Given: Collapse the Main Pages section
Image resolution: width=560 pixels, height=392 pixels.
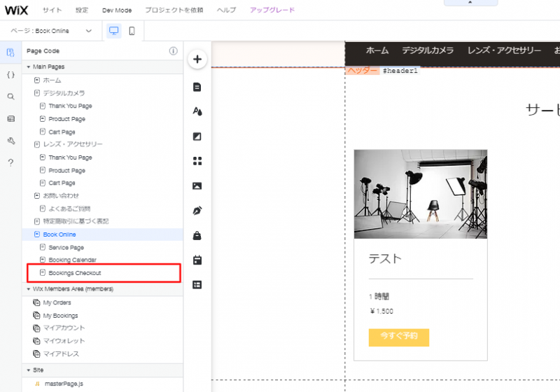Looking at the screenshot, I should [x=29, y=66].
